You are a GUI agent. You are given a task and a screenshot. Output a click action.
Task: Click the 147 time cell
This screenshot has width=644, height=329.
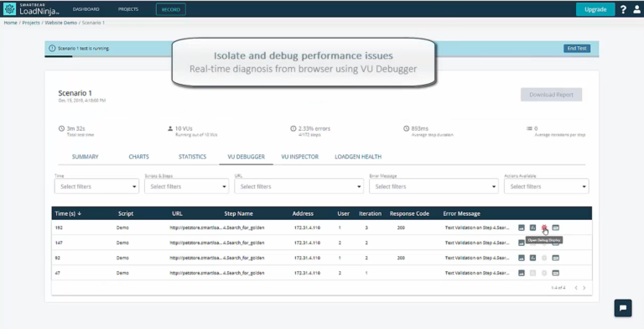click(x=59, y=243)
